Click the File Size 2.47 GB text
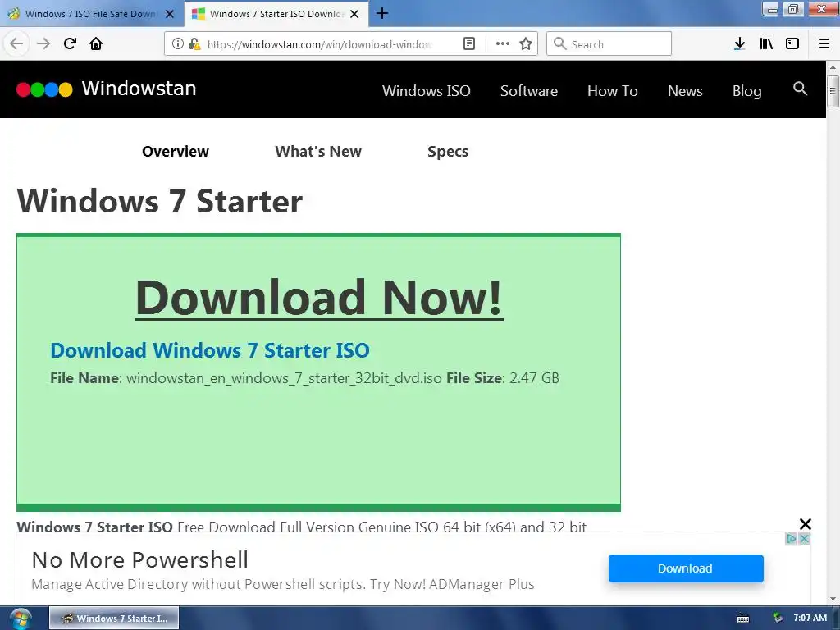 point(503,378)
